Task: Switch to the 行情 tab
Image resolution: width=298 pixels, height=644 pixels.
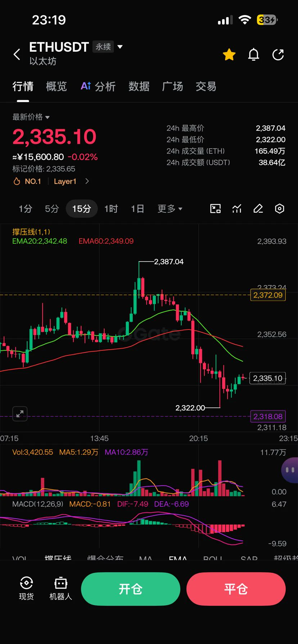Action: pyautogui.click(x=23, y=87)
